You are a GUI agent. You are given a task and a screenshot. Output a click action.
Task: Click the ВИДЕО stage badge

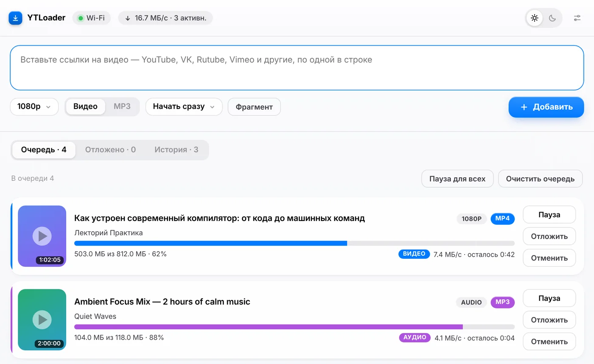click(x=414, y=254)
